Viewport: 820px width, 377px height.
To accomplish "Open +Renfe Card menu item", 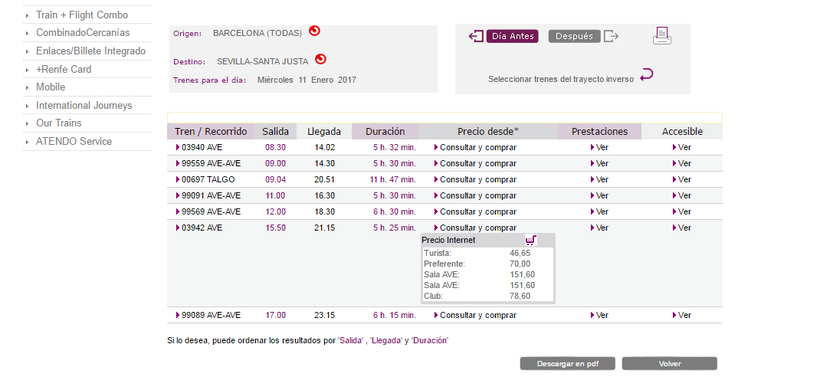I will click(63, 69).
